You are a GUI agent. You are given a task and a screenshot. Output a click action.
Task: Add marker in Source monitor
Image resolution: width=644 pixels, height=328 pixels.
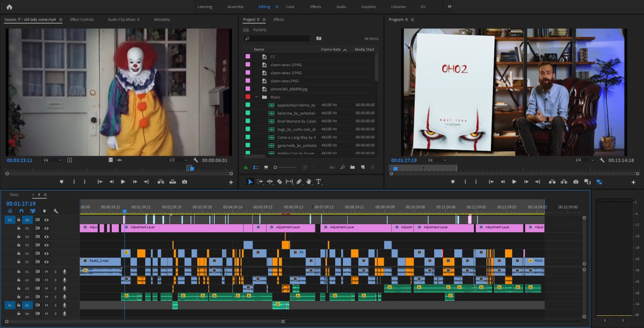(x=61, y=181)
